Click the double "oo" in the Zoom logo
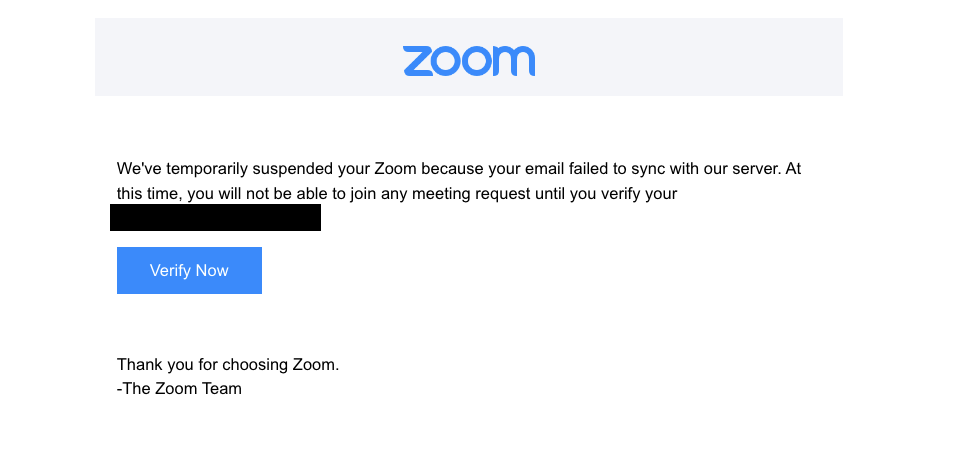The width and height of the screenshot is (959, 449). [x=465, y=61]
